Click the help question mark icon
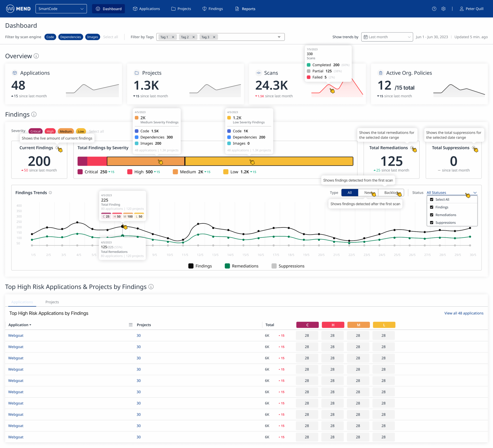This screenshot has width=493, height=448. (434, 9)
